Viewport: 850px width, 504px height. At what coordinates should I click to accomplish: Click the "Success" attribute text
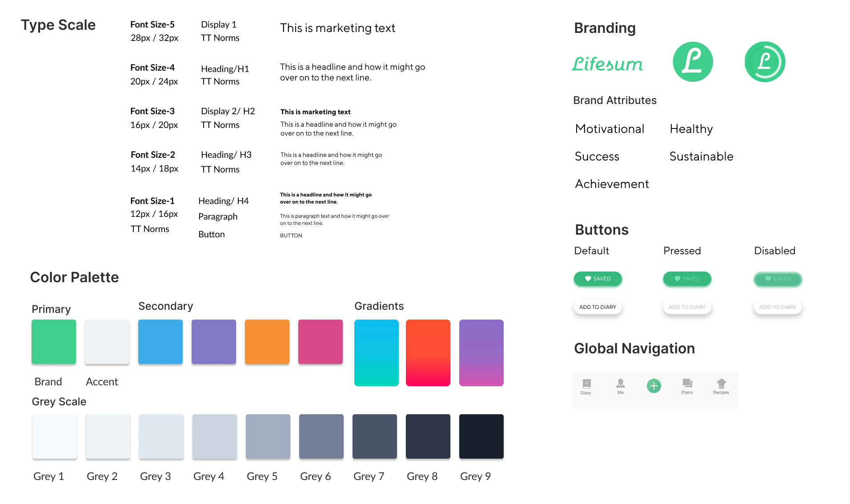(597, 156)
